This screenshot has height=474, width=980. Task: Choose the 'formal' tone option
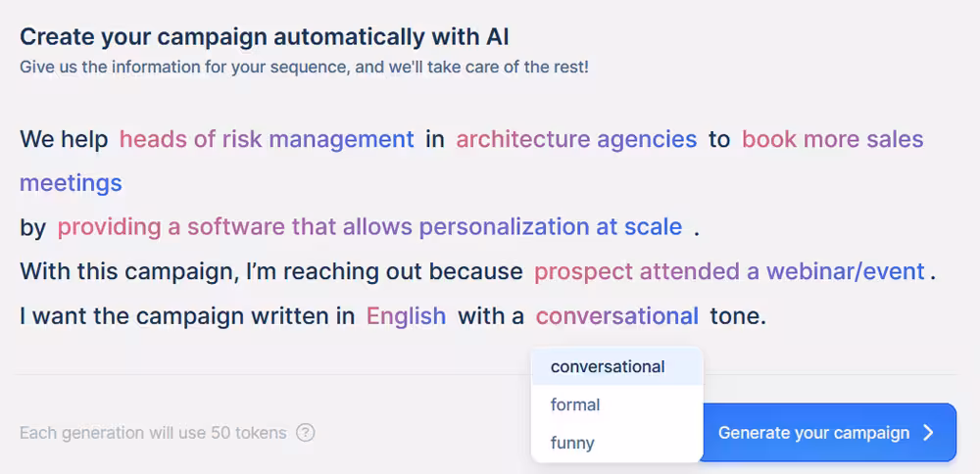(x=575, y=404)
